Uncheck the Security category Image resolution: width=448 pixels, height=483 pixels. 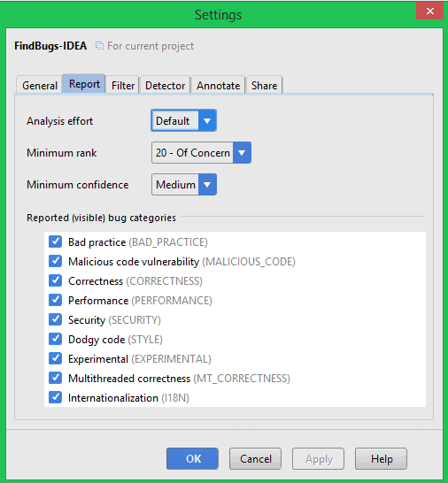(x=55, y=319)
